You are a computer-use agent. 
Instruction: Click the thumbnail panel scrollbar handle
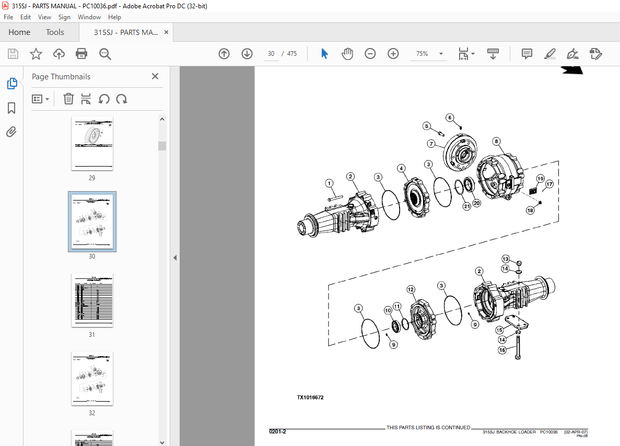click(162, 146)
